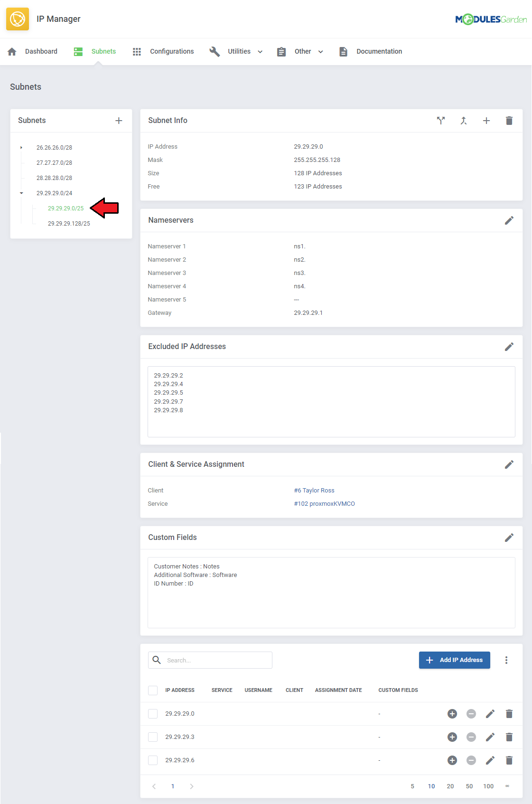The height and width of the screenshot is (804, 532).
Task: Delete IP address 29.29.29.0 row
Action: point(509,714)
